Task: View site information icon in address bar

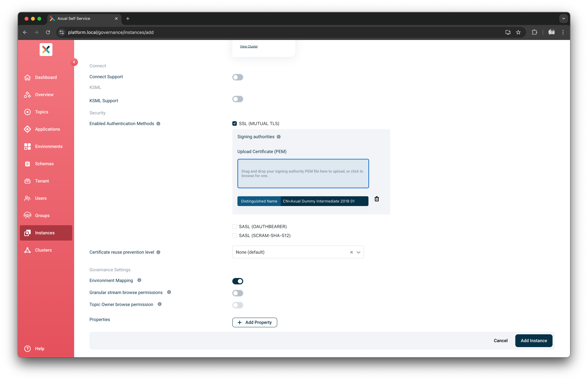Action: (x=62, y=32)
